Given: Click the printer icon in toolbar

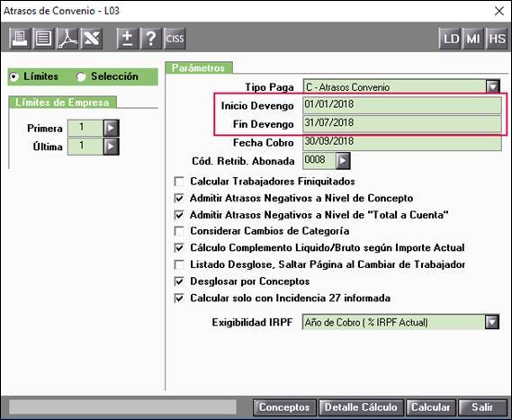Looking at the screenshot, I should point(20,38).
